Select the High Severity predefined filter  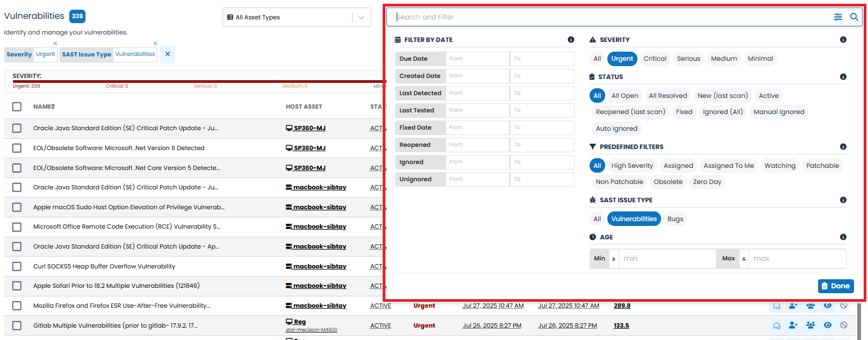632,166
